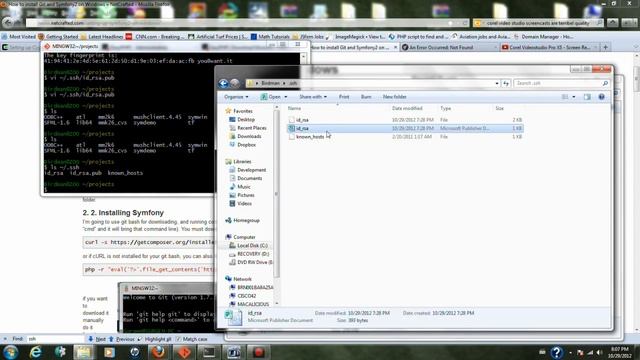This screenshot has width=640, height=360.
Task: Toggle Highlight all in find bar
Action: click(x=155, y=339)
